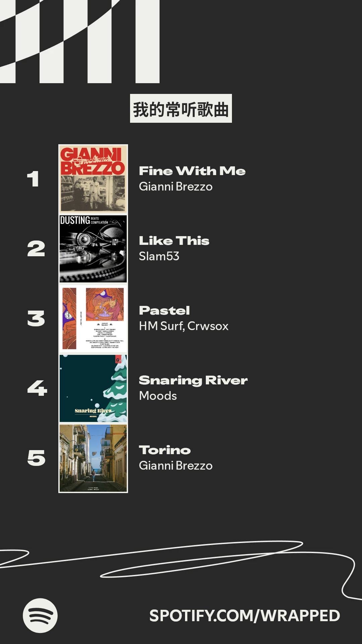Viewport: 362px width, 644px height.
Task: Click the rank number 5
Action: click(x=36, y=458)
